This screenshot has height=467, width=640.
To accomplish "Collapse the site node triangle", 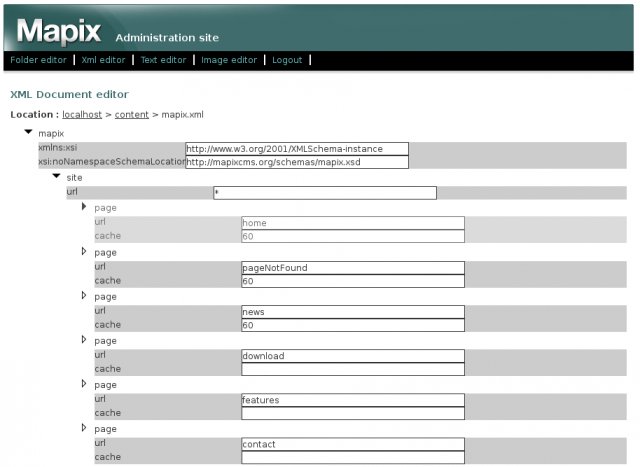I will click(57, 176).
